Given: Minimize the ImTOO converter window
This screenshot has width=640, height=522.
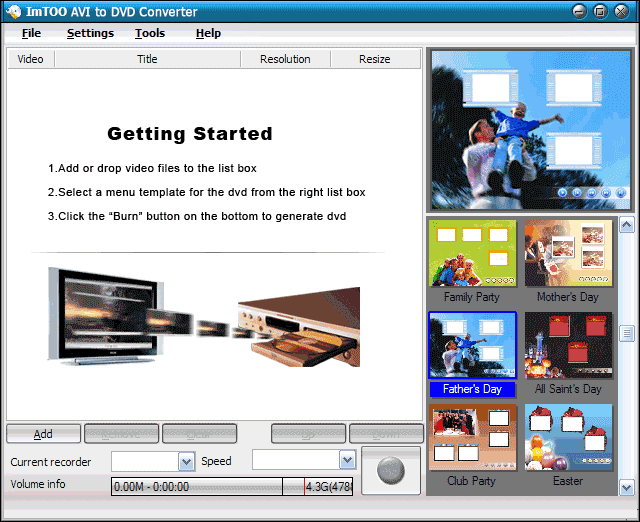Looking at the screenshot, I should click(x=579, y=11).
